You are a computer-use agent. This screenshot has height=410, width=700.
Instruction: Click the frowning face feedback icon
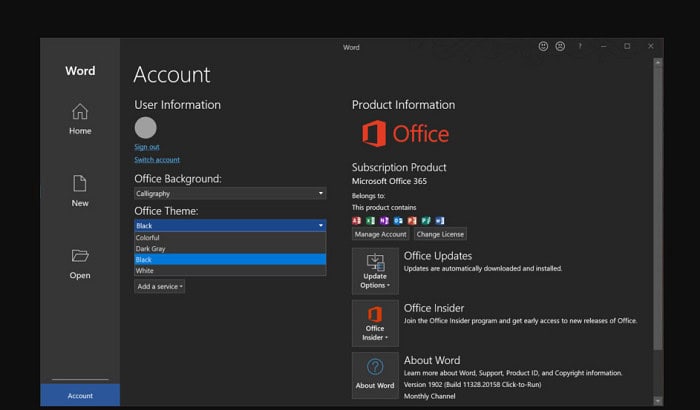[x=560, y=46]
